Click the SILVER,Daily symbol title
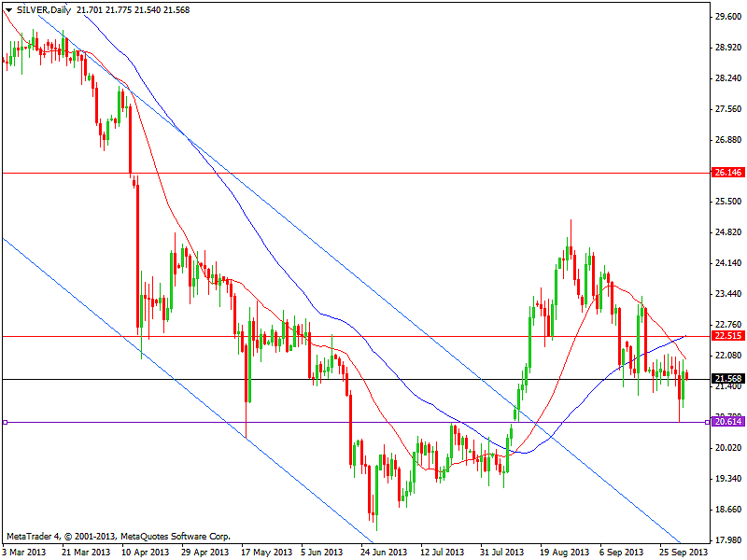Screen dimensions: 747x560 pos(44,9)
